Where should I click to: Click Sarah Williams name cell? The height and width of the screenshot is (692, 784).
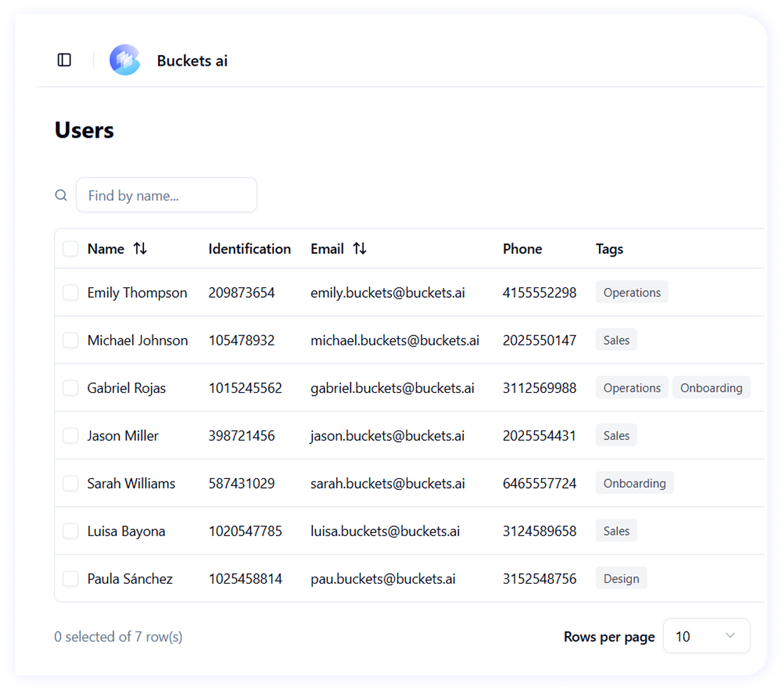click(x=131, y=483)
